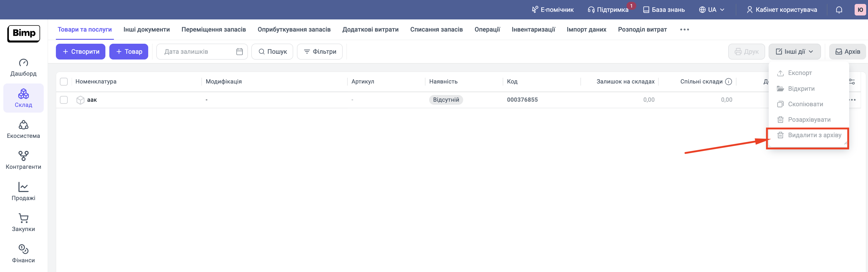Screen dimensions: 868x272
Task: Click the Товар button
Action: pyautogui.click(x=129, y=52)
